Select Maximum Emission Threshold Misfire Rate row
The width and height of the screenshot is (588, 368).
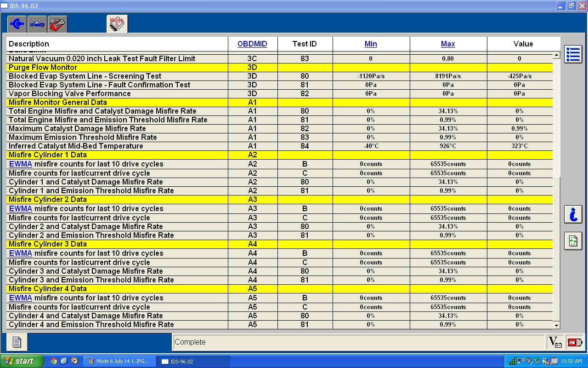[279, 137]
